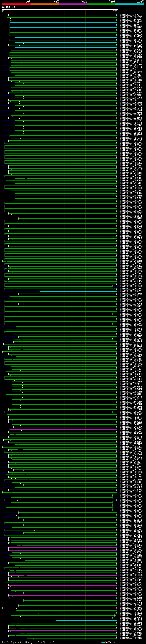Open hit UniRef100_Q8ISQ4

[x=131, y=294]
